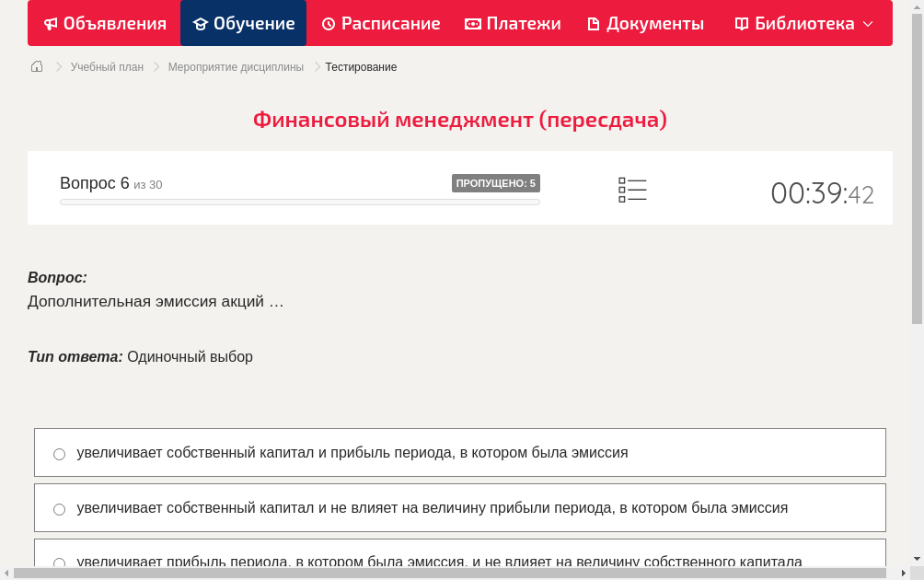Switch to the Обучение section tab
The width and height of the screenshot is (924, 580).
click(243, 23)
